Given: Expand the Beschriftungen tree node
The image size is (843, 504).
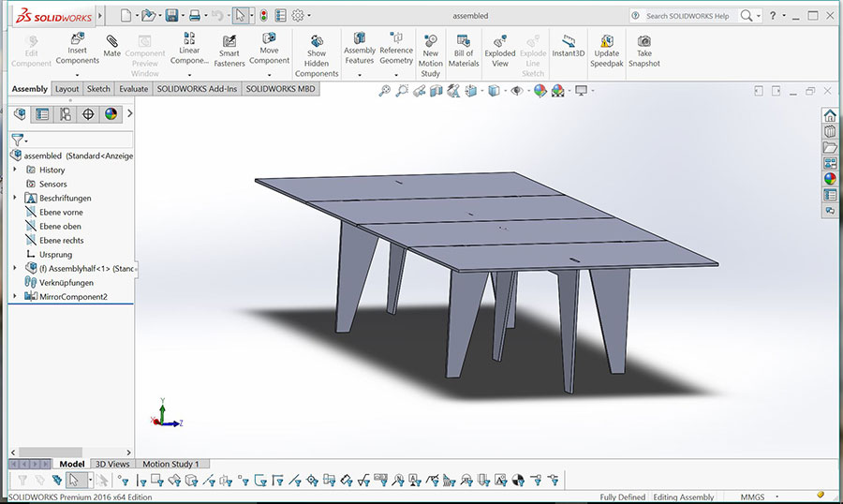Looking at the screenshot, I should 14,198.
